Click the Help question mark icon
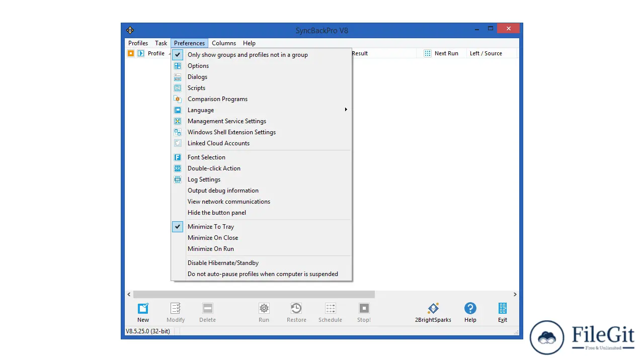The width and height of the screenshot is (644, 362). tap(470, 308)
